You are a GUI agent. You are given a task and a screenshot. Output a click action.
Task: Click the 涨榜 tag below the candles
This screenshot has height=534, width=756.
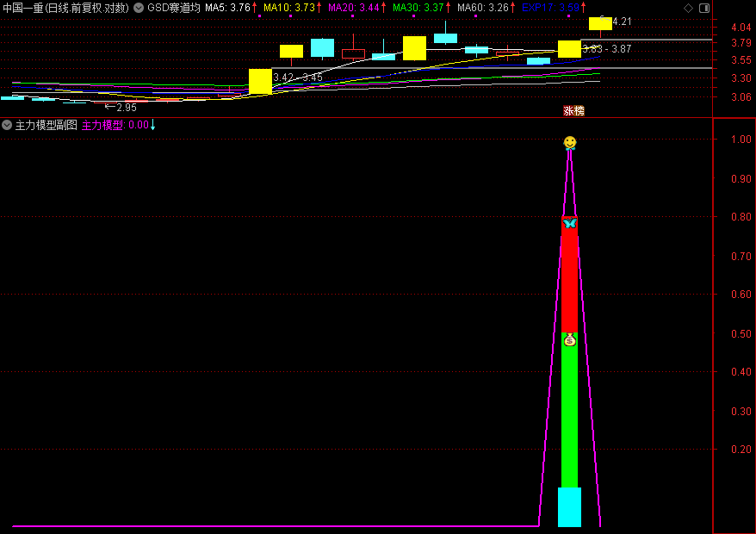573,110
